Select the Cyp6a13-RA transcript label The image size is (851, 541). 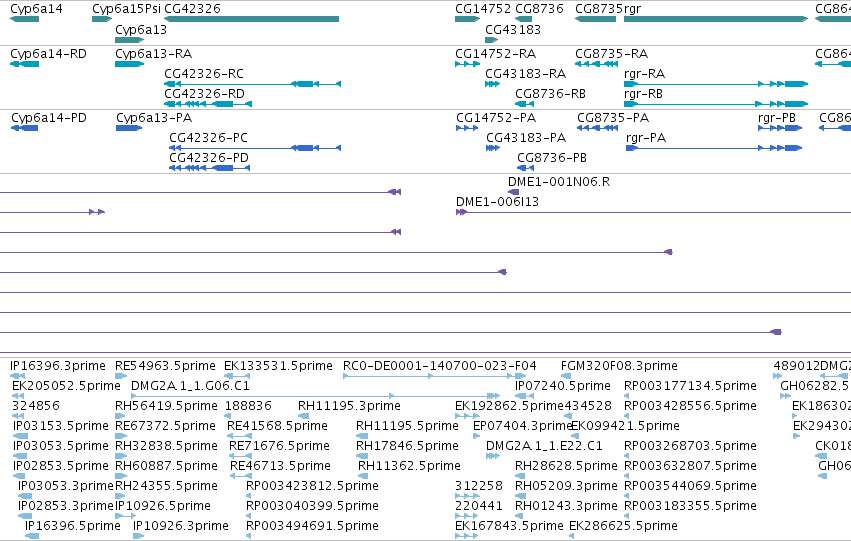154,54
